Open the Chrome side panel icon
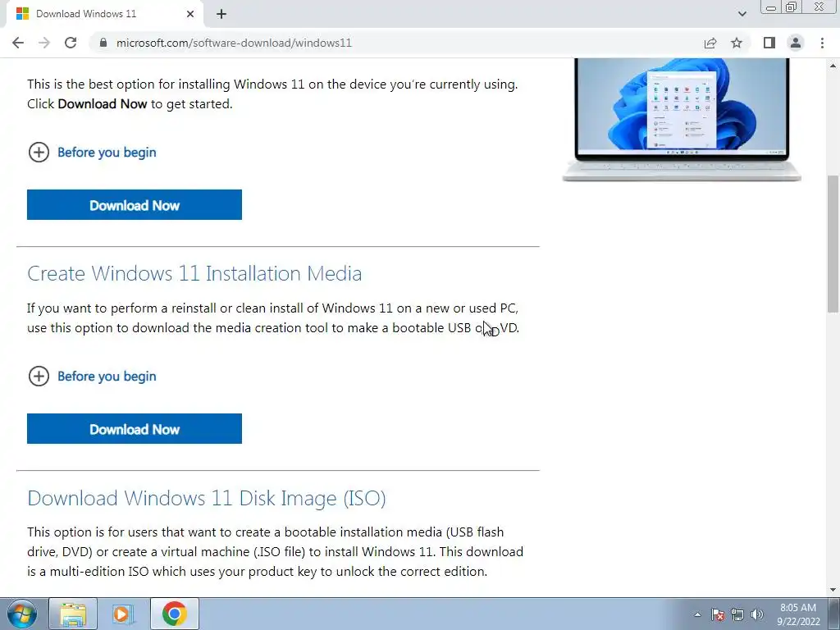840x630 pixels. click(769, 43)
